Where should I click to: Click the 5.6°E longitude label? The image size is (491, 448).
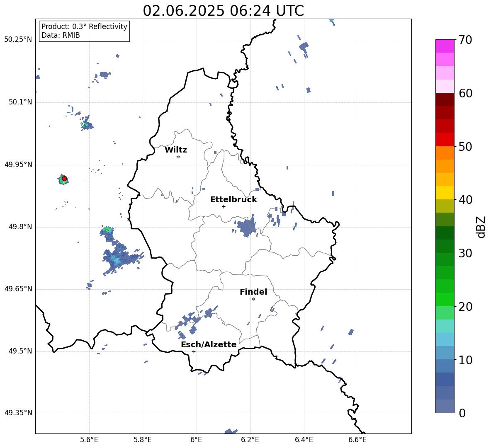click(x=89, y=440)
